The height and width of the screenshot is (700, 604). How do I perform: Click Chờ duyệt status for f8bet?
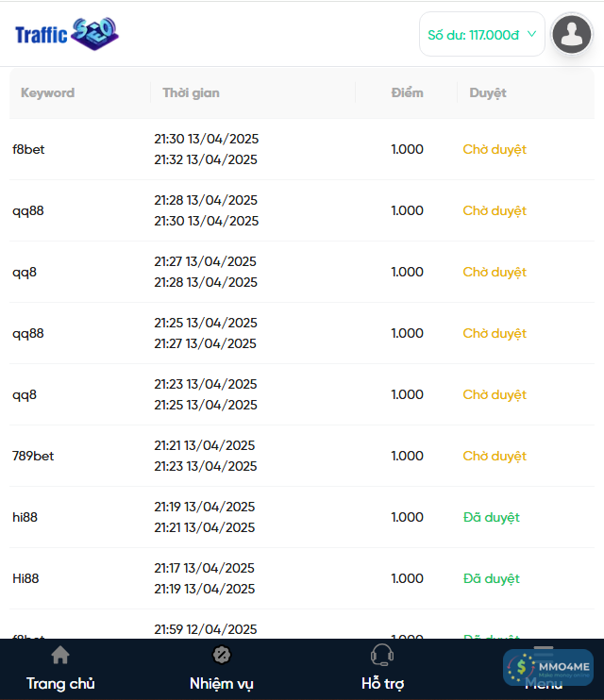(x=495, y=149)
